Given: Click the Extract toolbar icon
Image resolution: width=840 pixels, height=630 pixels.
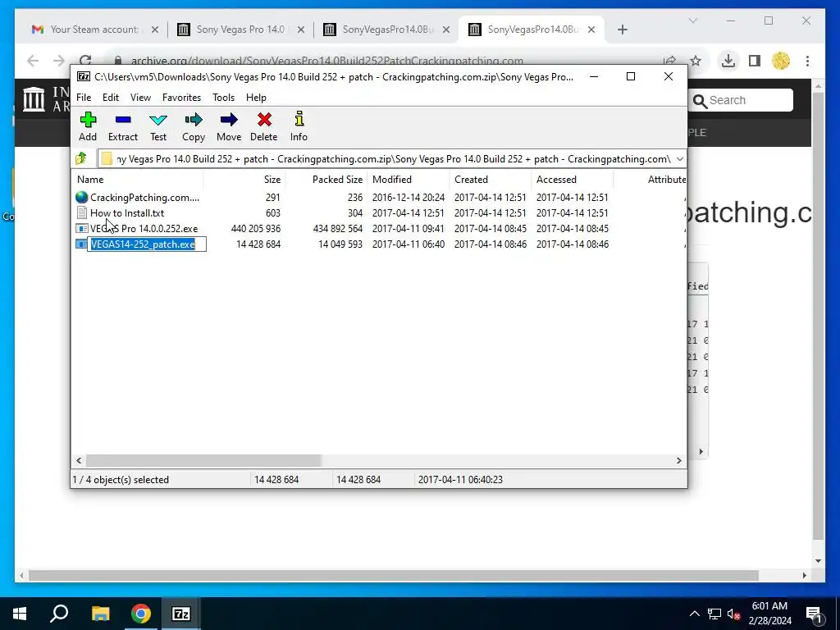Looking at the screenshot, I should coord(123,120).
